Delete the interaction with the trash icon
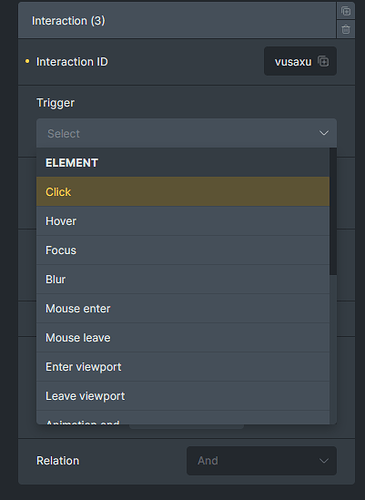Screen dimensions: 365x500 (346, 29)
